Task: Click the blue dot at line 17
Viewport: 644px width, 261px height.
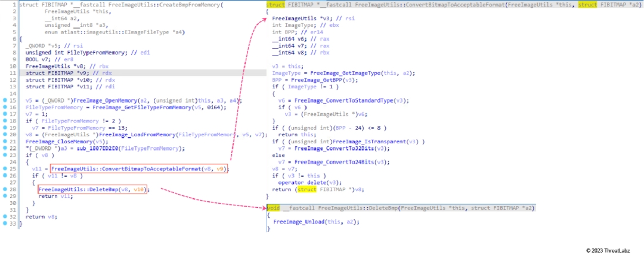Action: [5, 113]
